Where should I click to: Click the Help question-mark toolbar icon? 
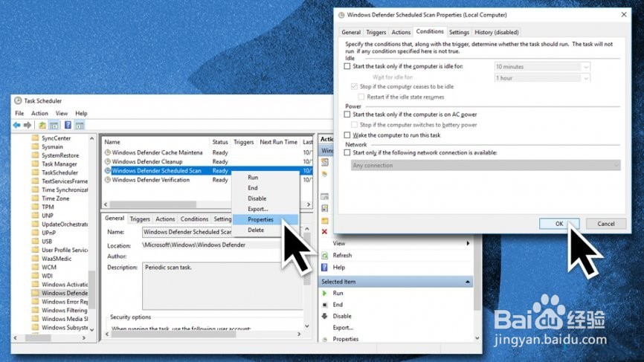pyautogui.click(x=68, y=125)
